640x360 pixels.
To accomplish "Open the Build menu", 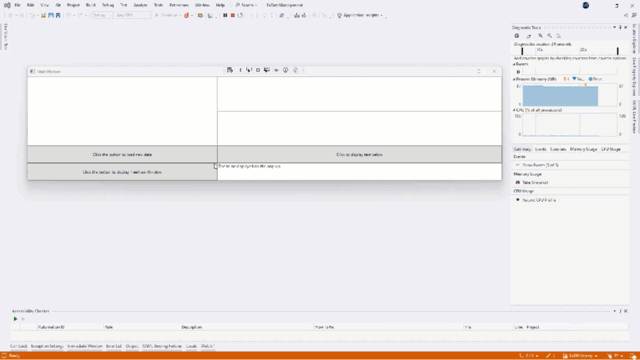I will (91, 5).
